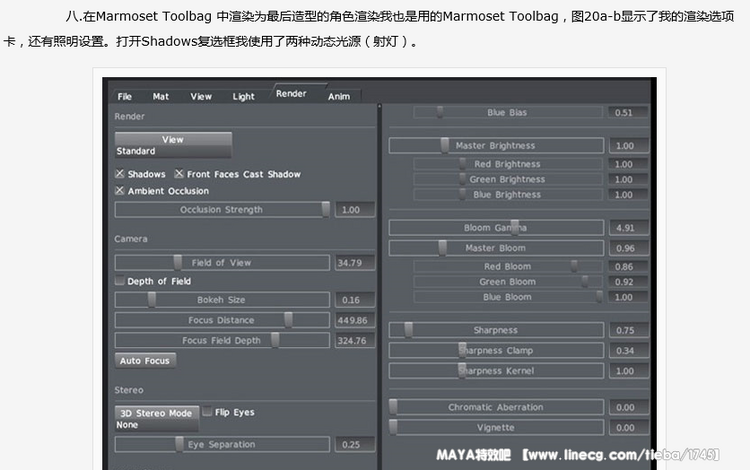750x470 pixels.
Task: Click the Sharpness value field
Action: click(625, 331)
